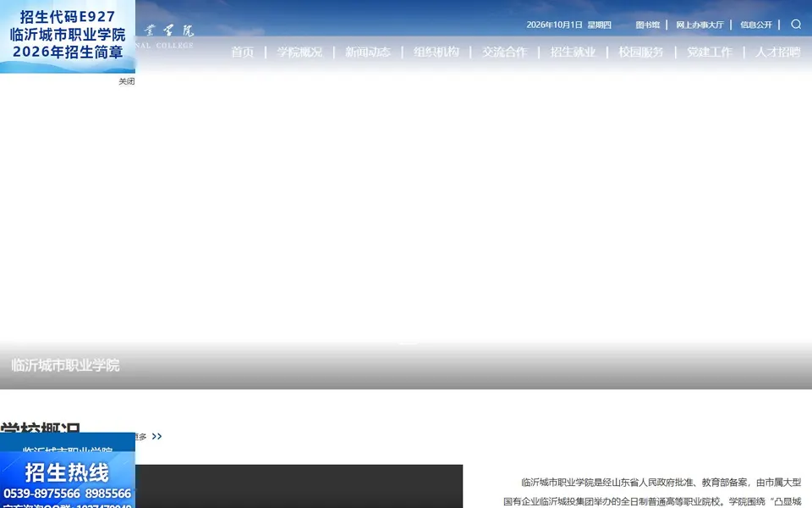Image resolution: width=812 pixels, height=508 pixels.
Task: Open 党建工作 menu item
Action: [x=710, y=52]
